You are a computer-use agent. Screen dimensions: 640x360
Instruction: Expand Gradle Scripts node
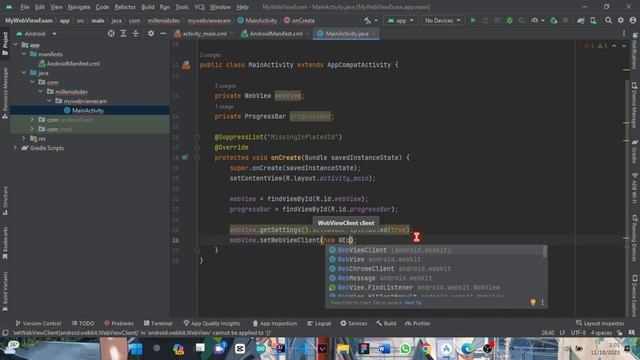pyautogui.click(x=16, y=148)
